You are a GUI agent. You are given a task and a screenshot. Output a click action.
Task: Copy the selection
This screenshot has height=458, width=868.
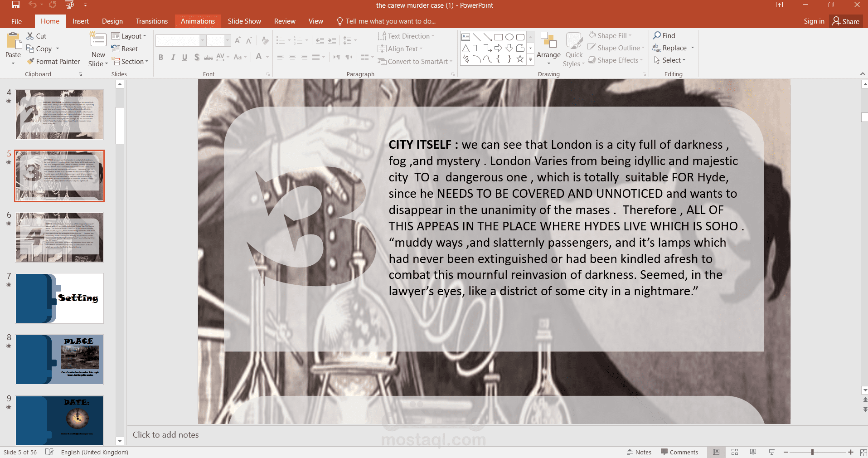pos(39,49)
